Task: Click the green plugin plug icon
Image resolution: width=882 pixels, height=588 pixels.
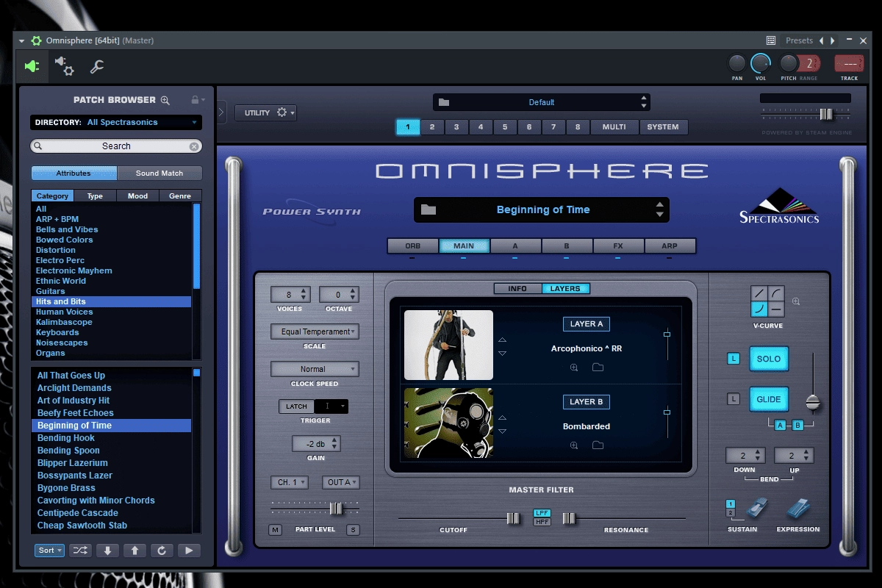Action: point(32,66)
